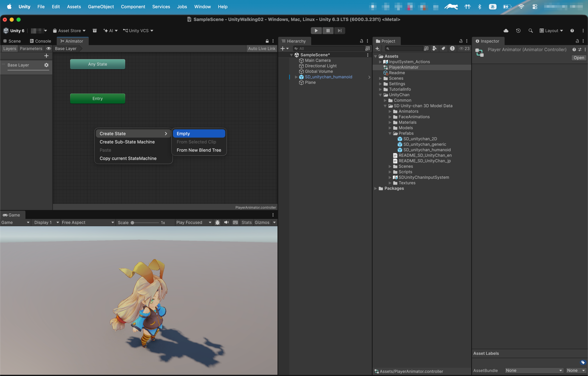Switch to the Console tab

[40, 41]
